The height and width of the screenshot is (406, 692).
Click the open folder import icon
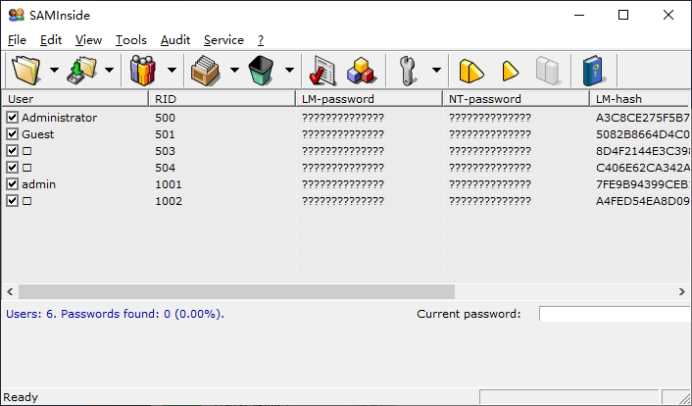click(x=26, y=70)
